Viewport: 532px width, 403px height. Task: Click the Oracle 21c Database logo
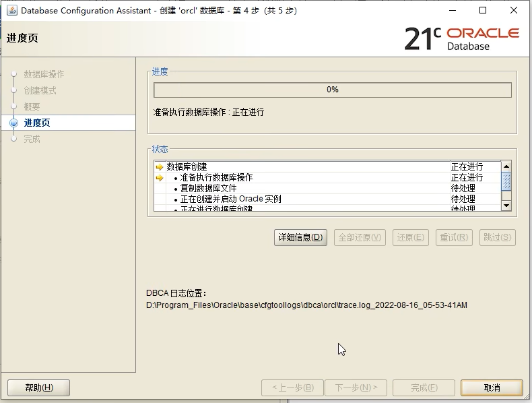tap(461, 38)
